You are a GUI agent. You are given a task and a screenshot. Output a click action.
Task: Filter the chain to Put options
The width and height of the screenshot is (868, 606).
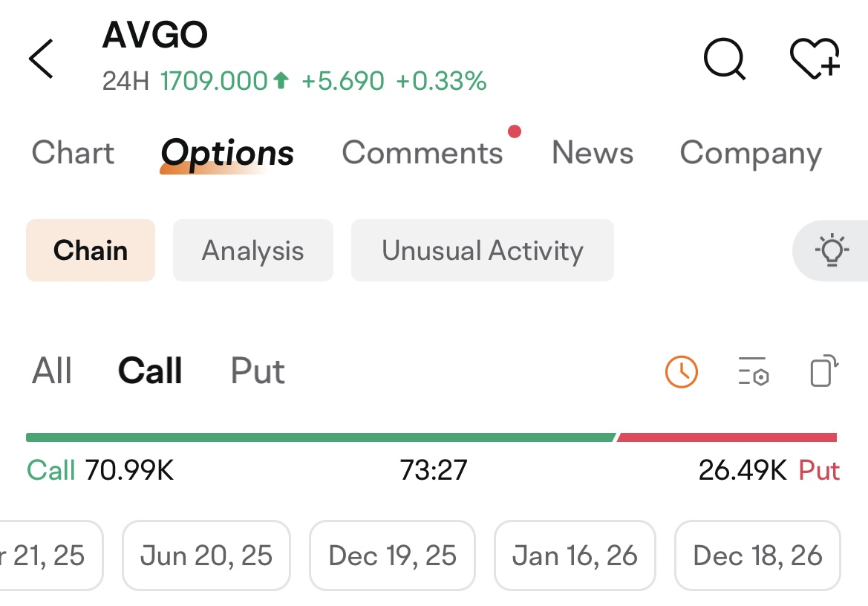[258, 371]
